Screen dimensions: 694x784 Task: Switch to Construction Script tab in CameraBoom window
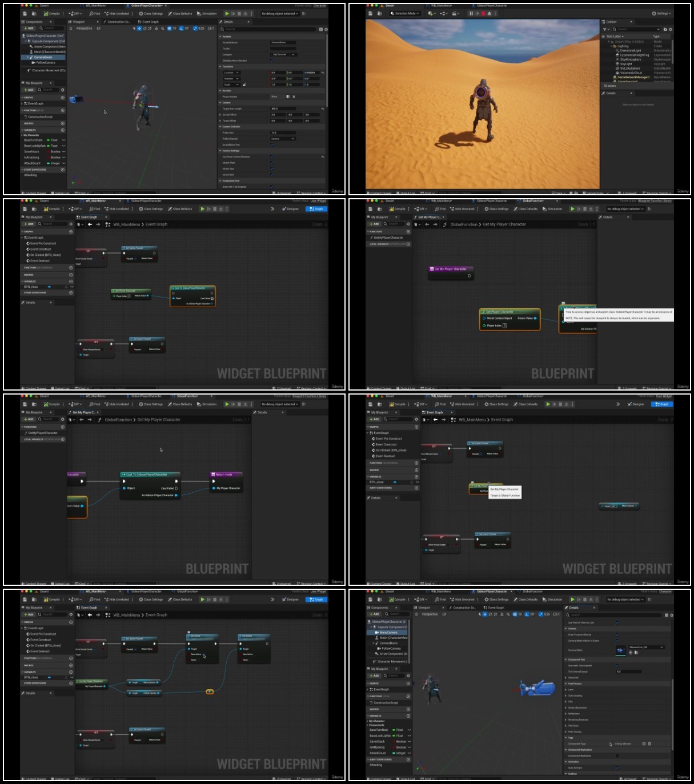pos(117,22)
